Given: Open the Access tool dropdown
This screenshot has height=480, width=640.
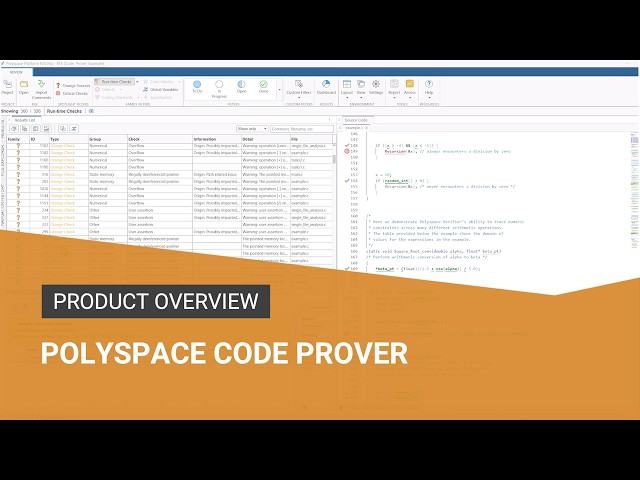Looking at the screenshot, I should pos(410,89).
